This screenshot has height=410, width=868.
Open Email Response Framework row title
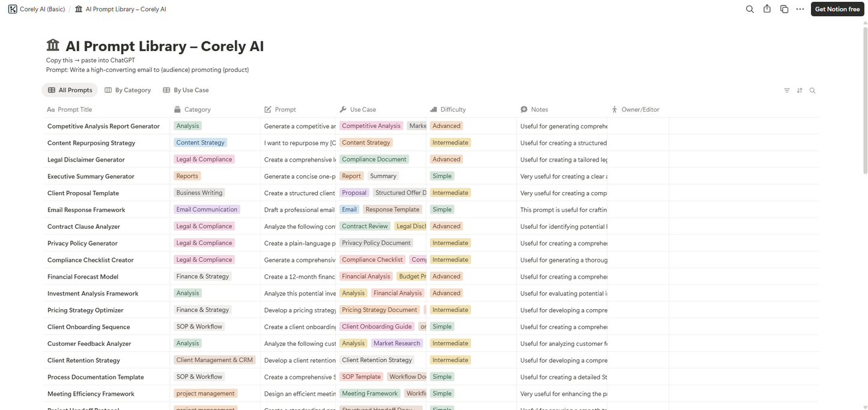[x=86, y=210]
